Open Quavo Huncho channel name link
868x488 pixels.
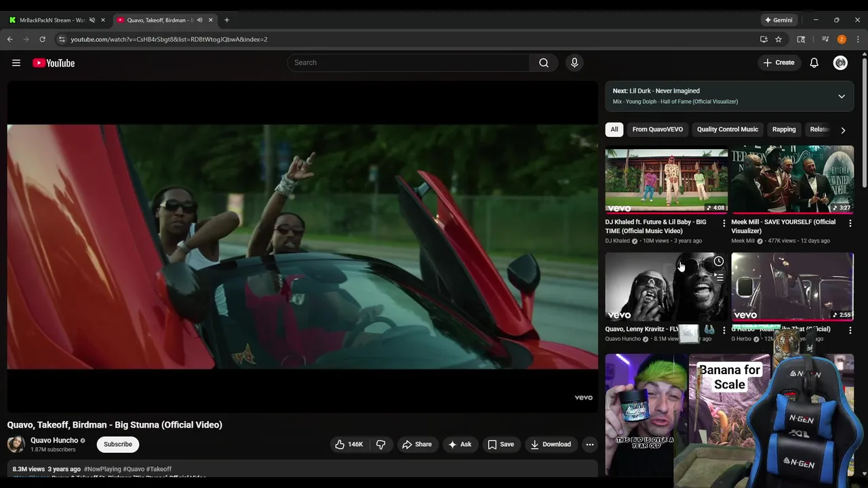click(54, 441)
